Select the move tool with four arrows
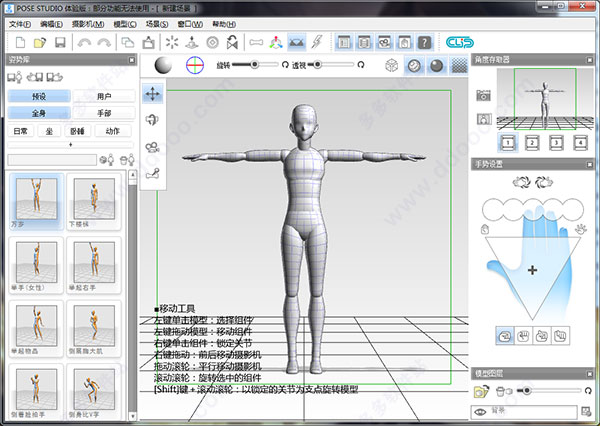The image size is (600, 426). tap(152, 94)
